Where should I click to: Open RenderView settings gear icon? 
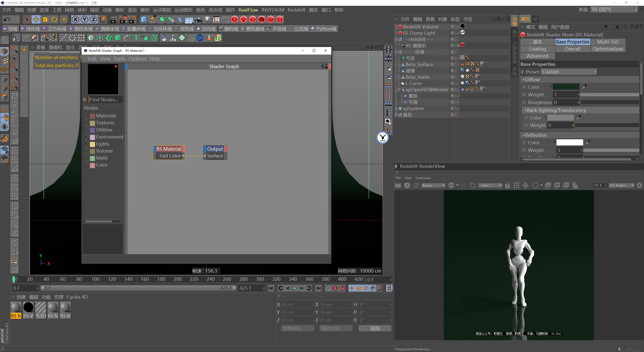coord(639,185)
